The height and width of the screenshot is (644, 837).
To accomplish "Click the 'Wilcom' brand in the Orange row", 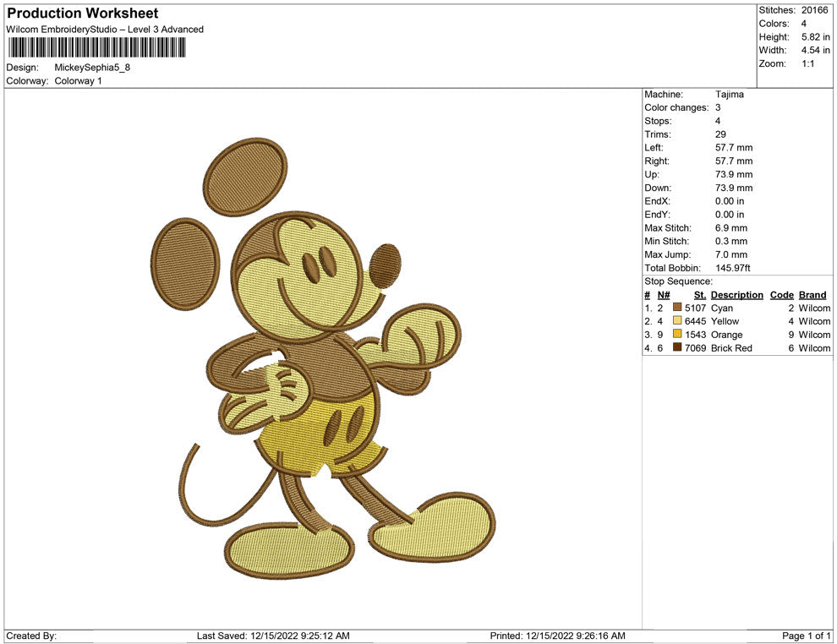I will point(814,335).
